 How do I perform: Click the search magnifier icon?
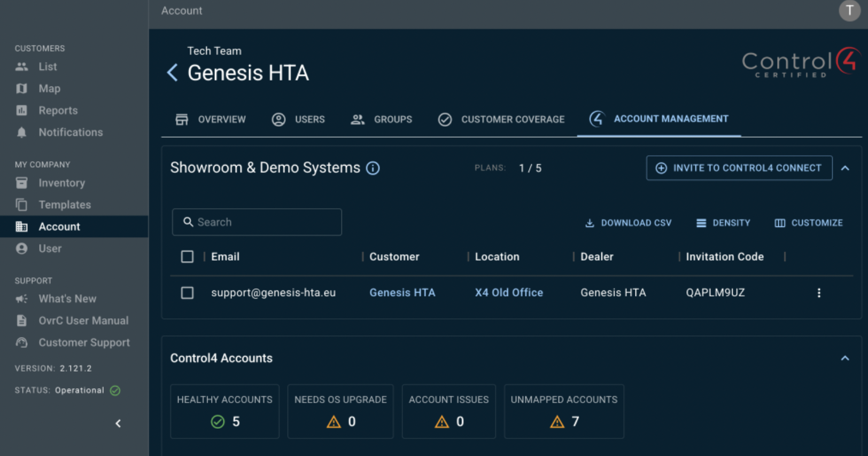188,222
